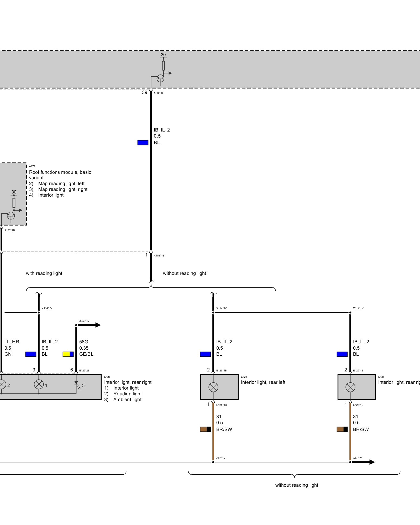The height and width of the screenshot is (525, 420).
Task: Select the 'with reading light' text label
Action: coord(44,273)
